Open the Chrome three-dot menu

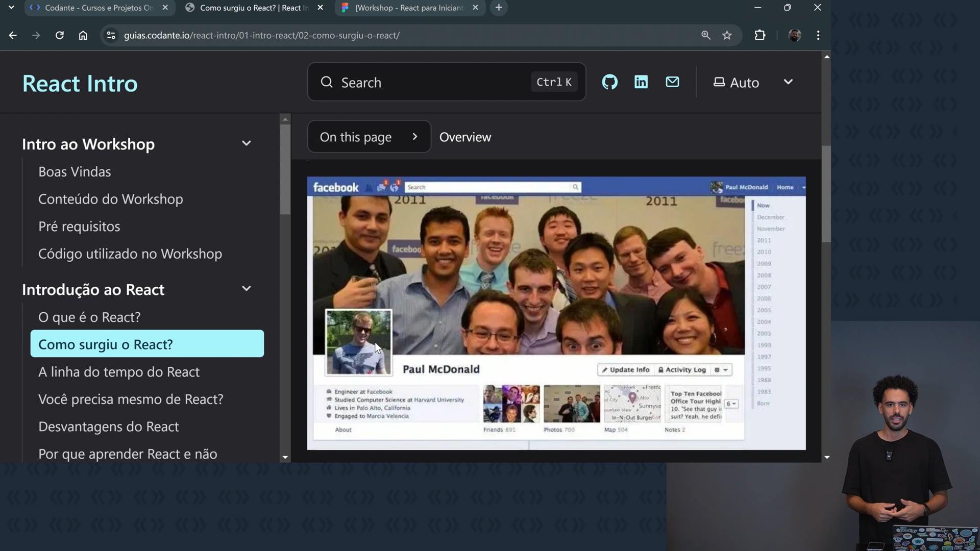click(x=818, y=35)
